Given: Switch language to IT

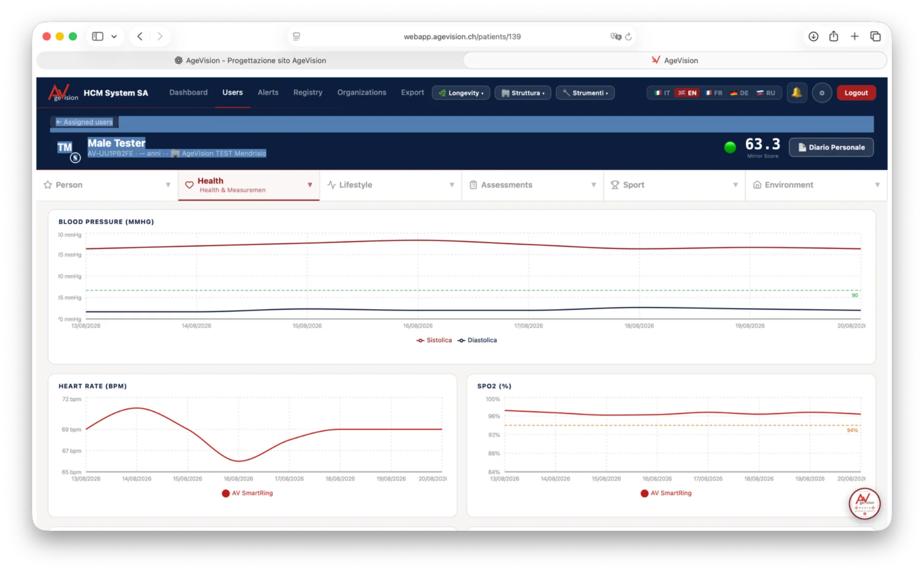Looking at the screenshot, I should [662, 93].
